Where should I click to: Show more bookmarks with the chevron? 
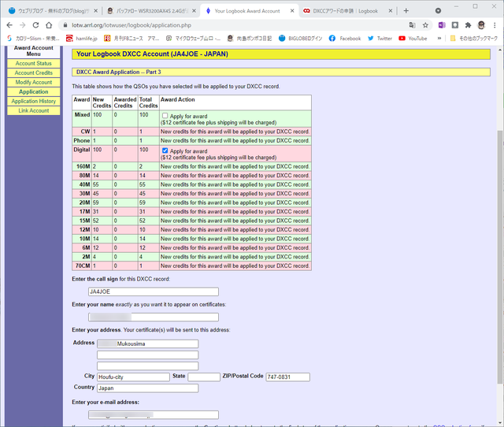[x=439, y=39]
